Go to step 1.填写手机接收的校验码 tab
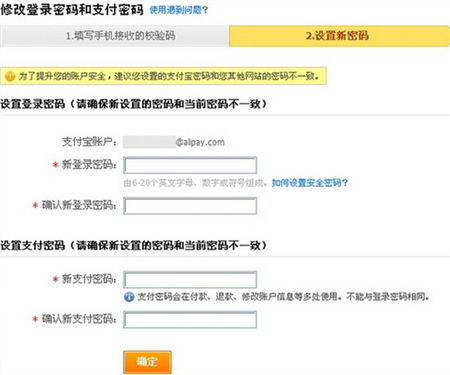Viewport: 450px width, 375px height. (x=114, y=36)
